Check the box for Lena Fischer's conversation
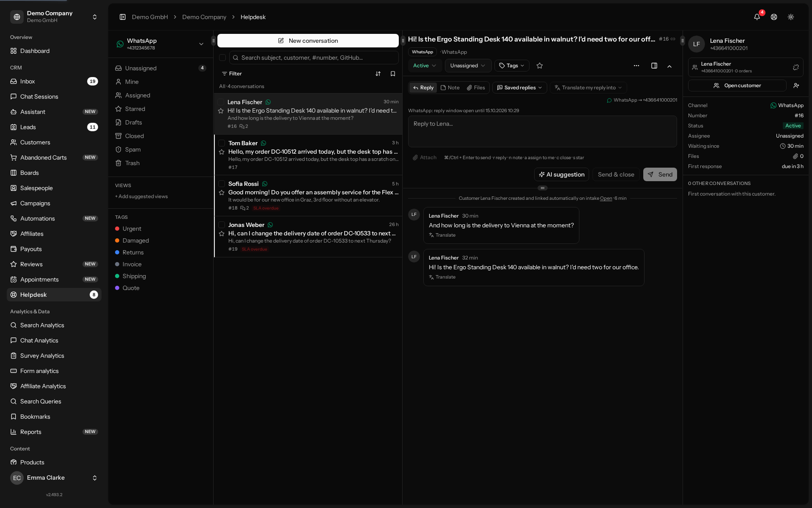The width and height of the screenshot is (812, 508). coord(221,102)
